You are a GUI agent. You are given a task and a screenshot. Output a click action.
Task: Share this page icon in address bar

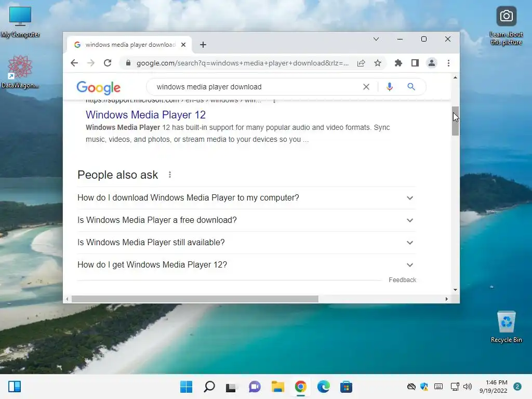[361, 63]
